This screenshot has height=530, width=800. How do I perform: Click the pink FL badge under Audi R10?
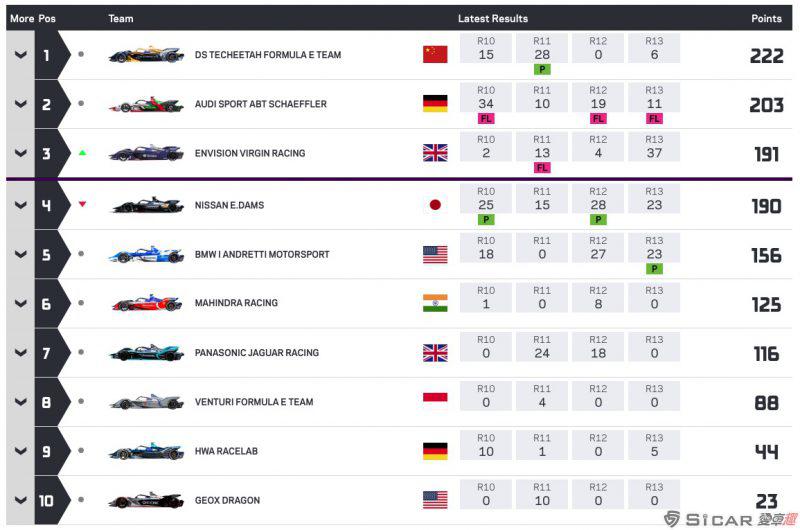(486, 118)
